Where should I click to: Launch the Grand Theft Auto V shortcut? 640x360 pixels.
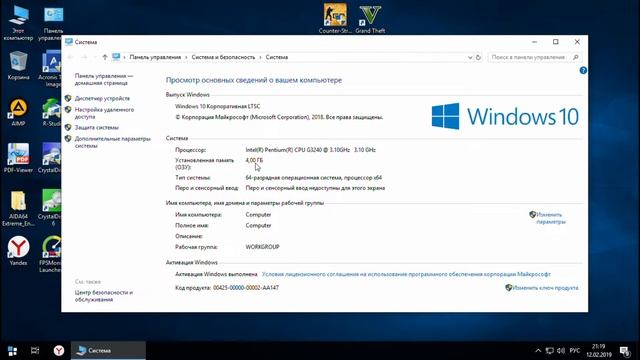click(x=370, y=18)
